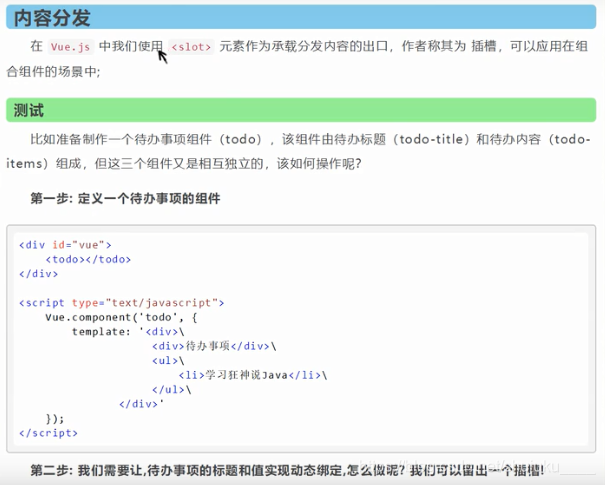The width and height of the screenshot is (605, 485).
Task: Click the Vue.component('todo', { line
Action: (x=121, y=317)
